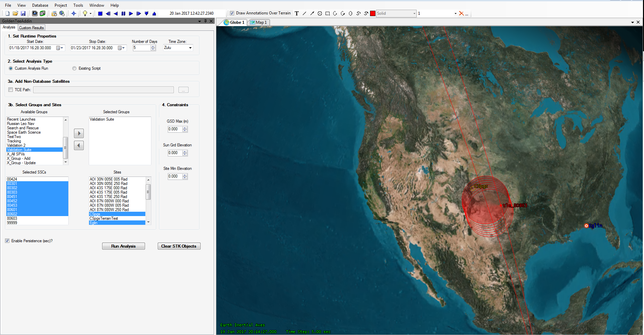Click the red annotation color swatch
Screen dimensions: 644x335
click(x=372, y=13)
